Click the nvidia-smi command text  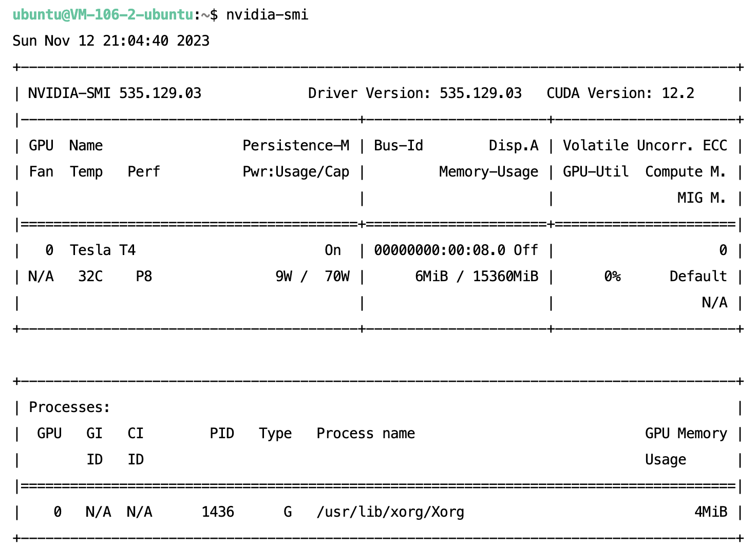(267, 14)
